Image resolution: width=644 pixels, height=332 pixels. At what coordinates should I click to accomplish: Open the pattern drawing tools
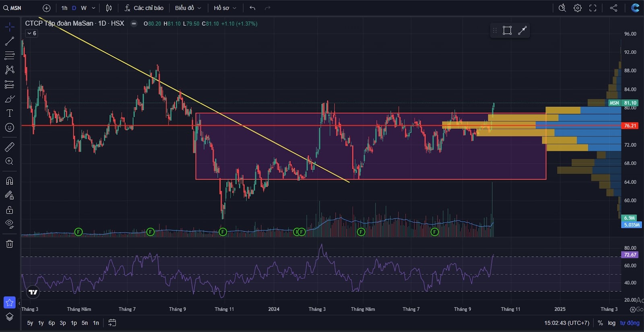pos(10,70)
